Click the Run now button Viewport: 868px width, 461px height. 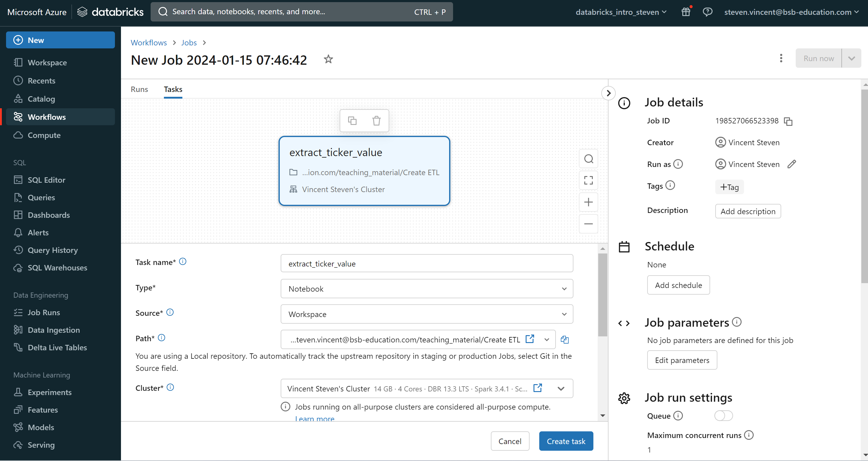point(818,58)
